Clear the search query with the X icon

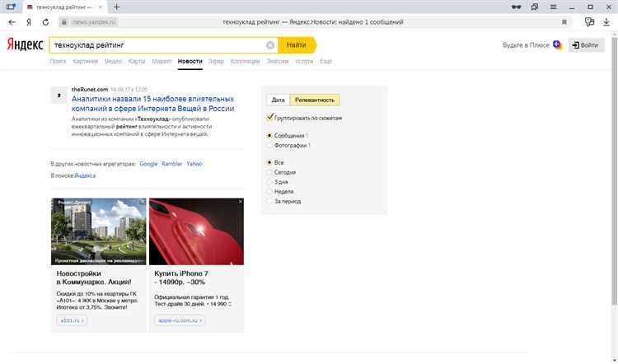pyautogui.click(x=270, y=45)
